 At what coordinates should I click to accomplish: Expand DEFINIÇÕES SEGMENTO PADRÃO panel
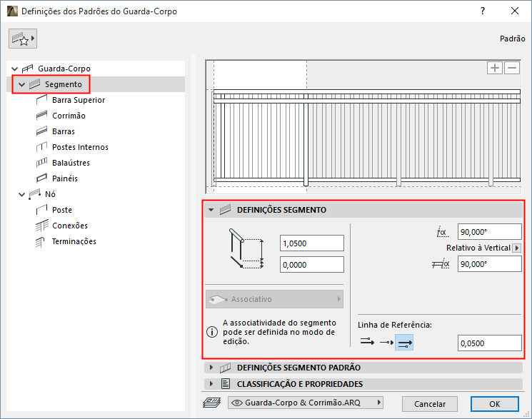tap(211, 368)
